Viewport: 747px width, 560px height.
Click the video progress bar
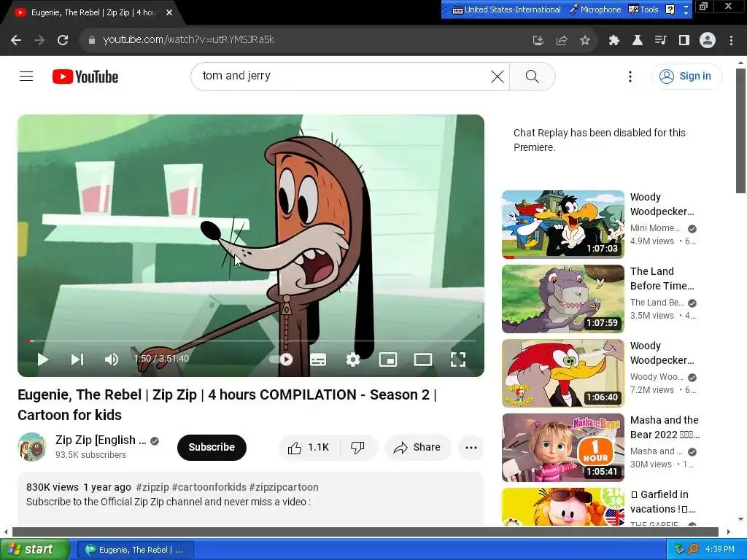click(251, 341)
